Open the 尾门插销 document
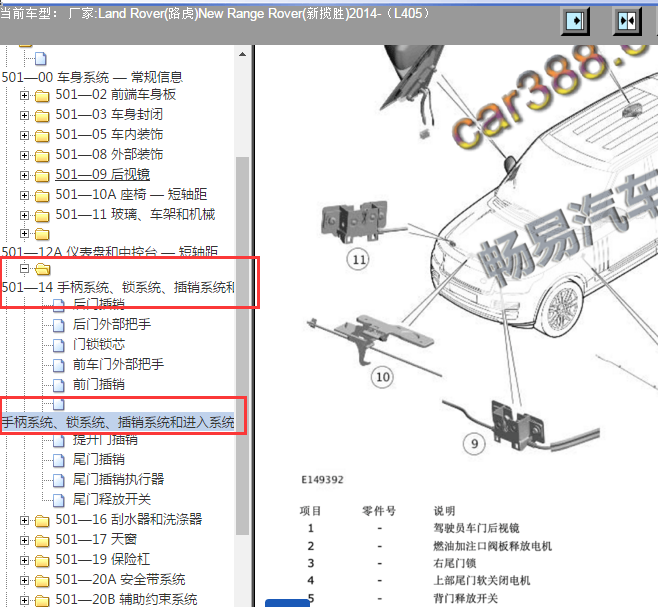The width and height of the screenshot is (658, 607). 99,459
